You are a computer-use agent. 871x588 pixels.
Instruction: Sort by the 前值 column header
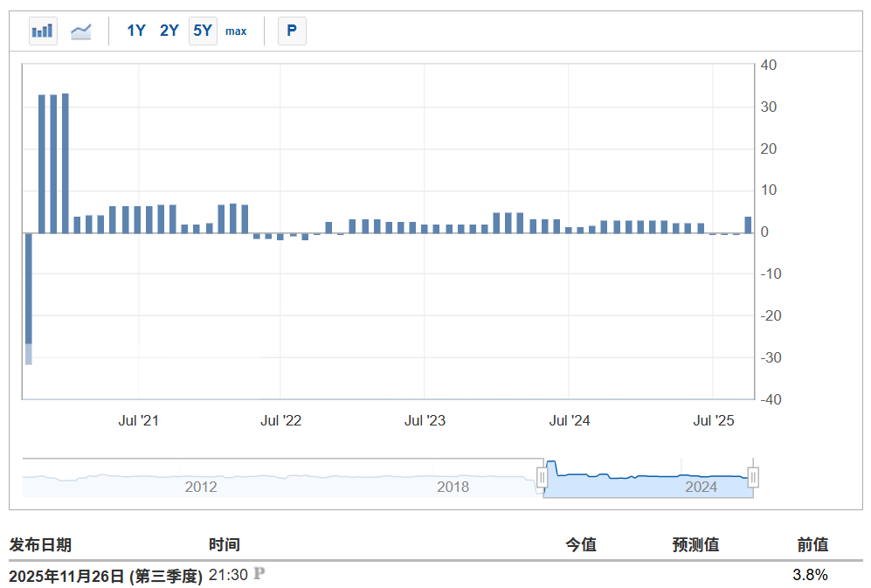pos(812,543)
